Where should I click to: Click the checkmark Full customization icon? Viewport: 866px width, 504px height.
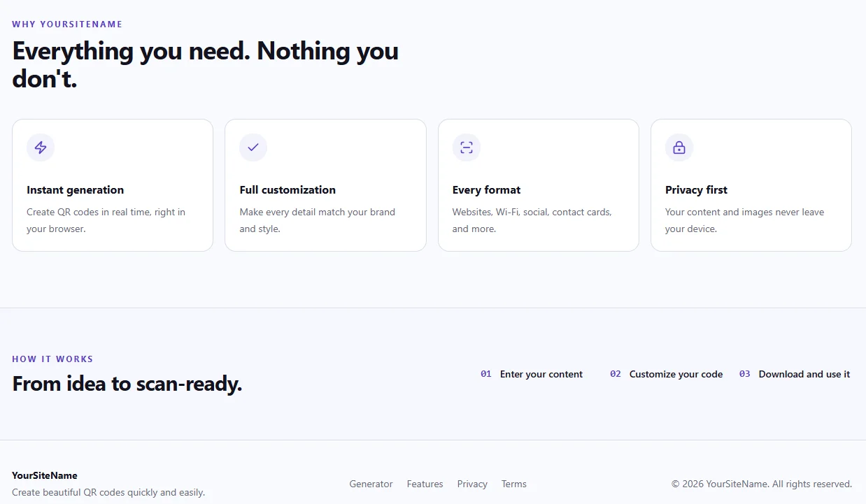[x=253, y=147]
